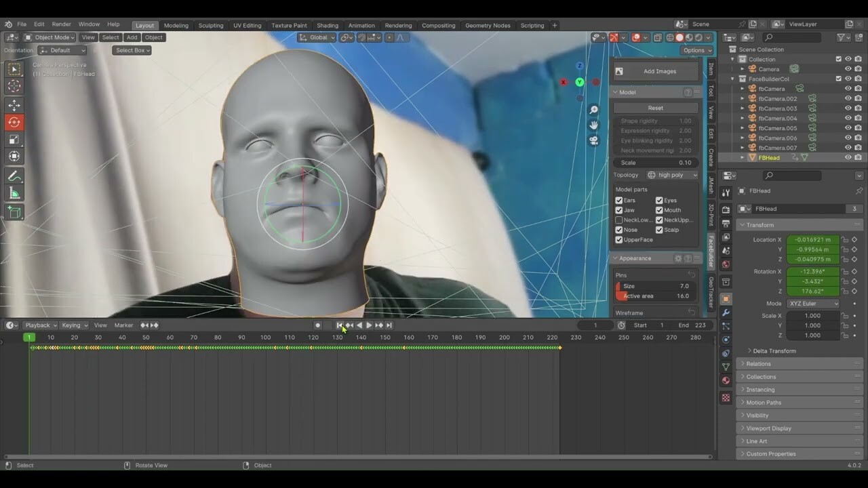Screen dimensions: 868x488
Task: Disable the Jaw model part checkbox
Action: pos(619,210)
